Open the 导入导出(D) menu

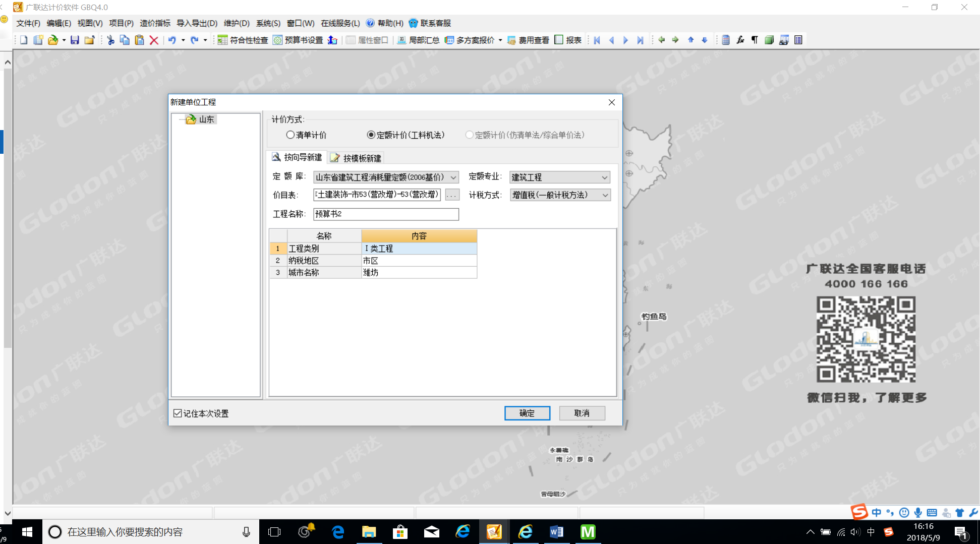pyautogui.click(x=197, y=23)
